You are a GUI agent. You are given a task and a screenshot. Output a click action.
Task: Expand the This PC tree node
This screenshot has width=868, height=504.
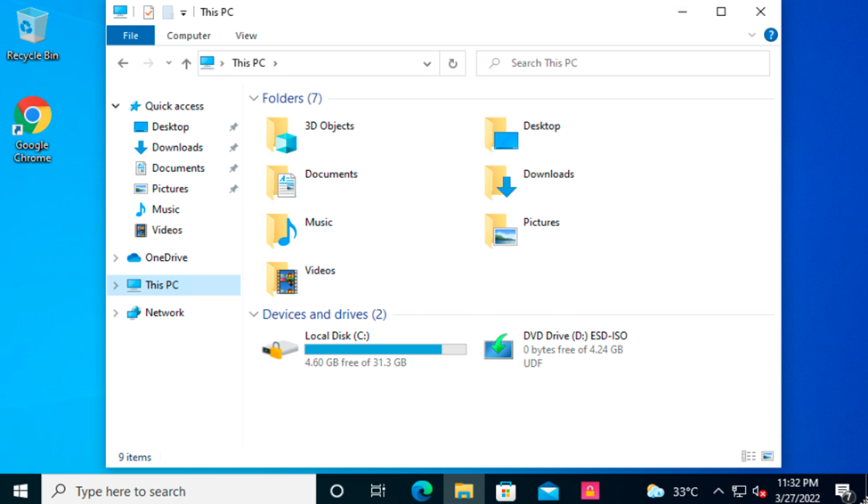116,285
